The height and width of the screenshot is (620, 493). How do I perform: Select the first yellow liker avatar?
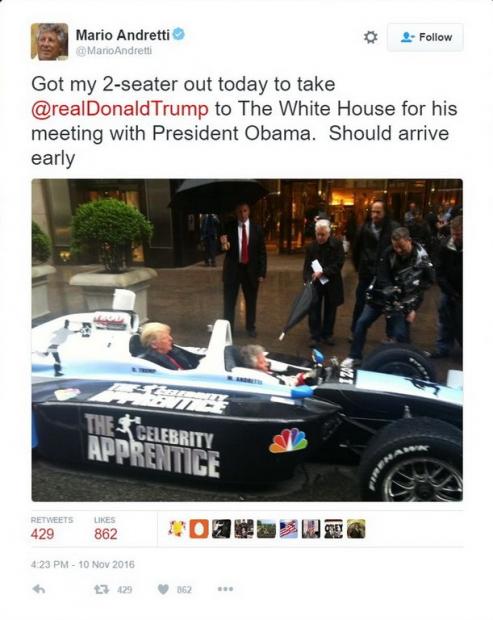click(x=177, y=529)
